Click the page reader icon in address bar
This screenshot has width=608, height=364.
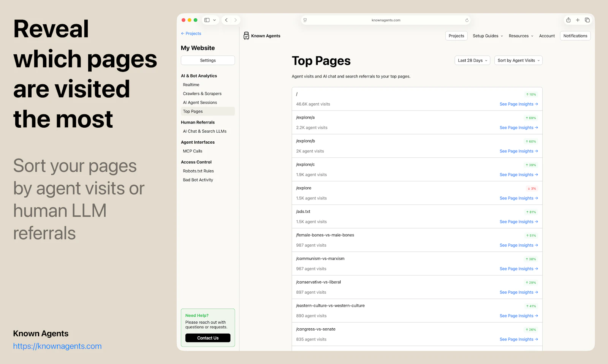305,20
